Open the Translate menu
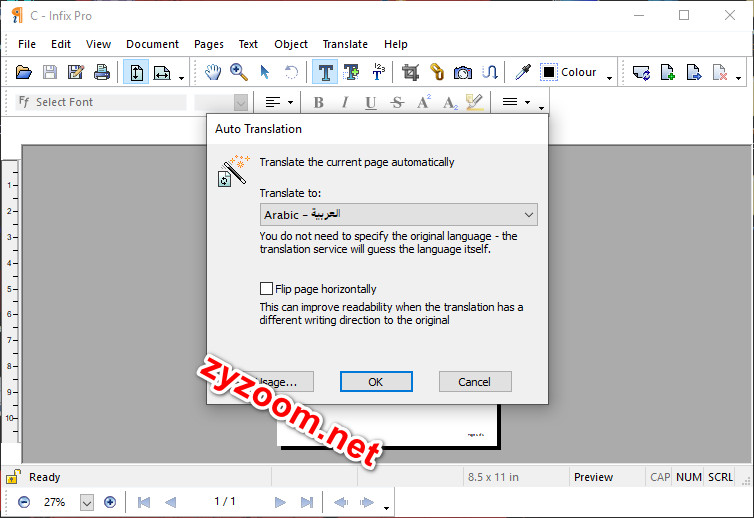 tap(345, 44)
